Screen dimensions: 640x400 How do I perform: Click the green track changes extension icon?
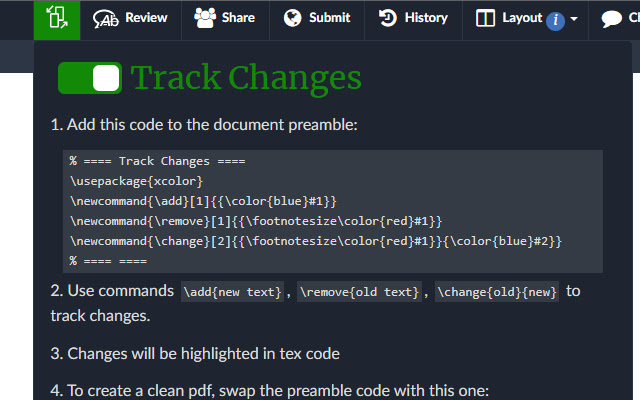(x=56, y=18)
